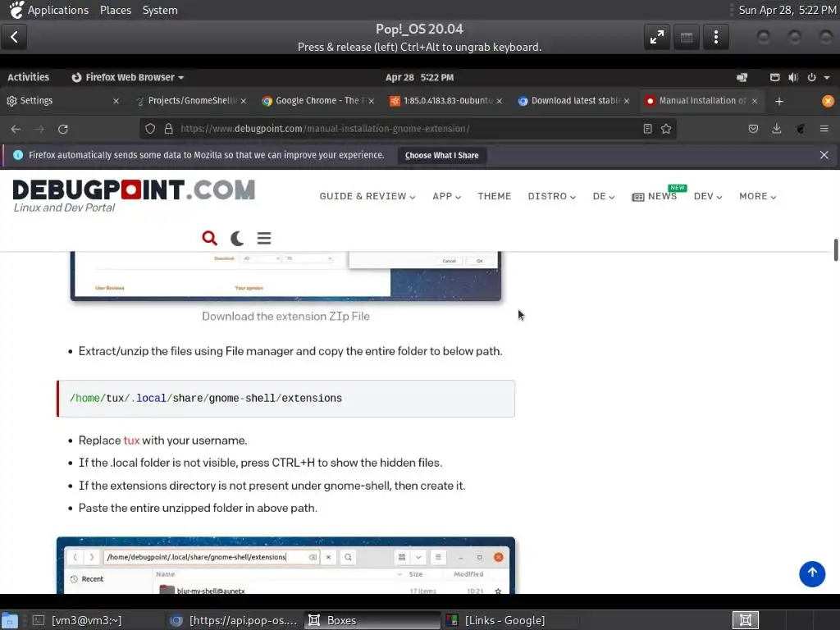Open Pop!_OS system status menu arrow
This screenshot has width=840, height=630.
(x=827, y=77)
